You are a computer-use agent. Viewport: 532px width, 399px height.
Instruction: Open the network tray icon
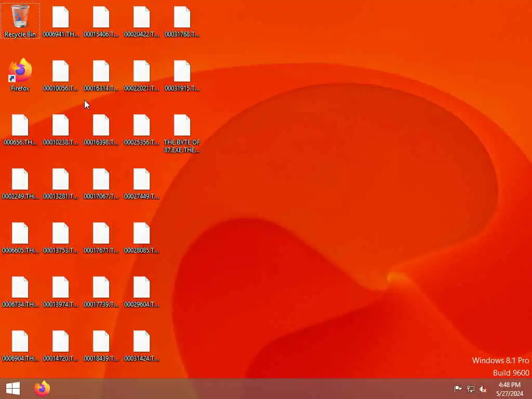click(471, 389)
